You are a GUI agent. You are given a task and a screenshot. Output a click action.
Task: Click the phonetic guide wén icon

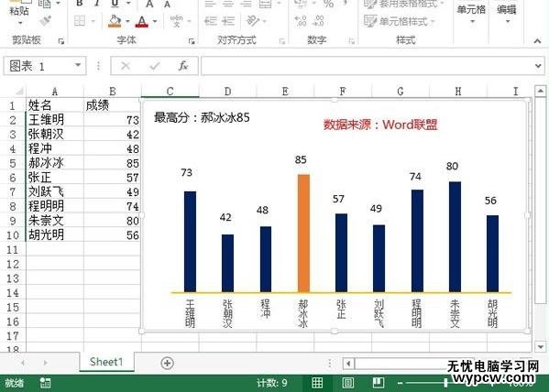[x=177, y=21]
